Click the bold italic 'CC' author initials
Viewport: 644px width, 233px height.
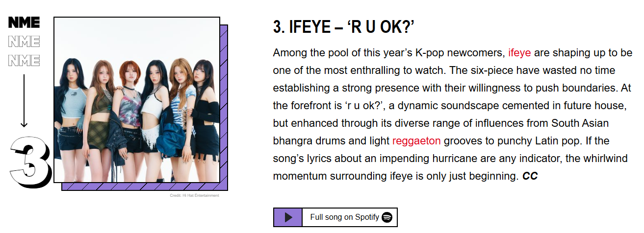tap(530, 176)
